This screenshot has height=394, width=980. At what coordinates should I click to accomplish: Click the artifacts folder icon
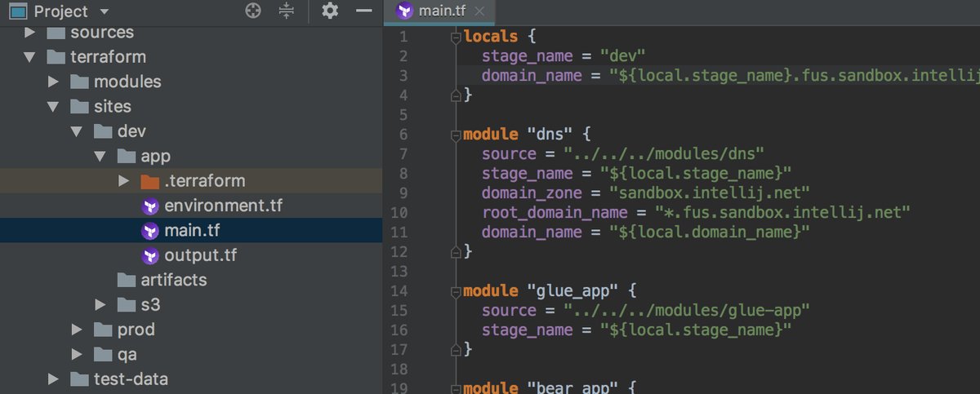click(x=127, y=280)
